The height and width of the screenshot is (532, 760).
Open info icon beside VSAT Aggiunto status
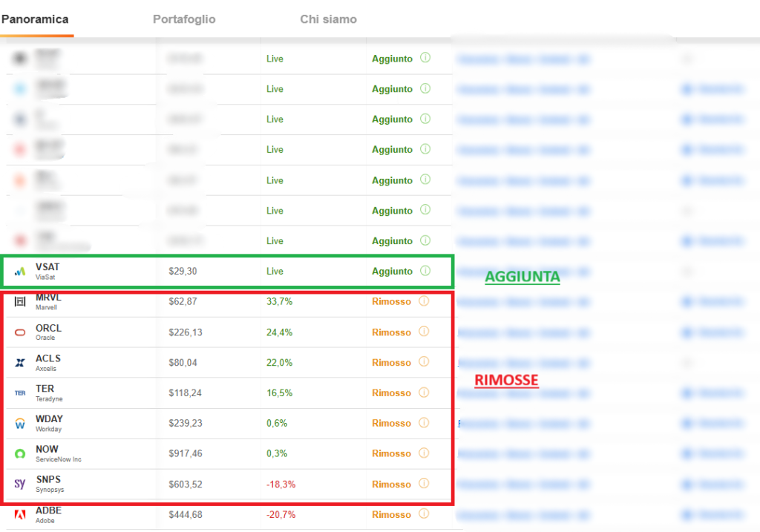[x=425, y=271]
